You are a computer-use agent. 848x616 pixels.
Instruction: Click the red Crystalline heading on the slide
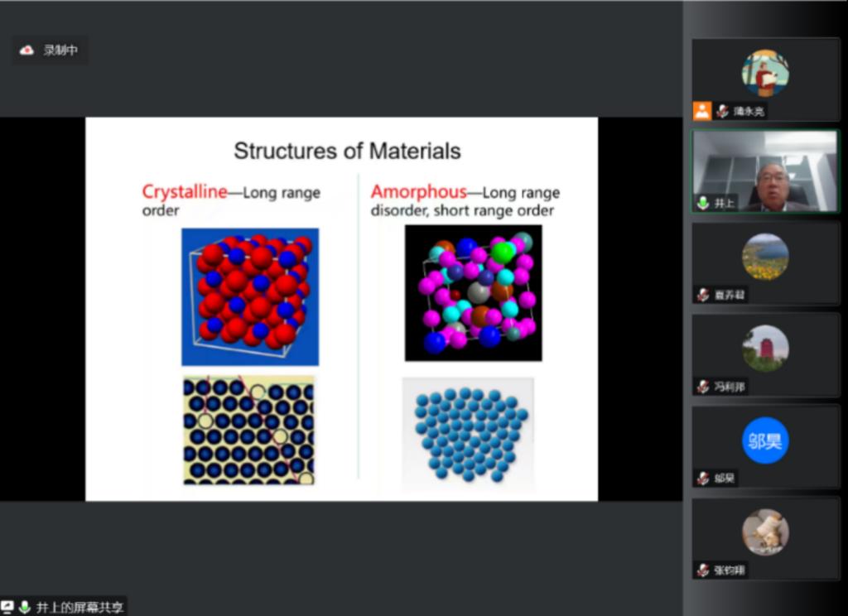coord(184,192)
